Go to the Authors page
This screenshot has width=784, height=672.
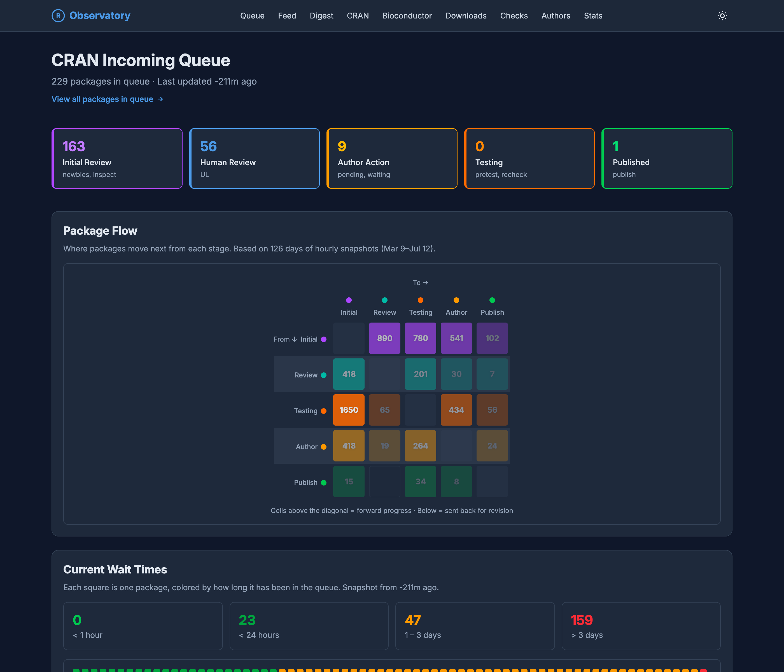pos(556,15)
